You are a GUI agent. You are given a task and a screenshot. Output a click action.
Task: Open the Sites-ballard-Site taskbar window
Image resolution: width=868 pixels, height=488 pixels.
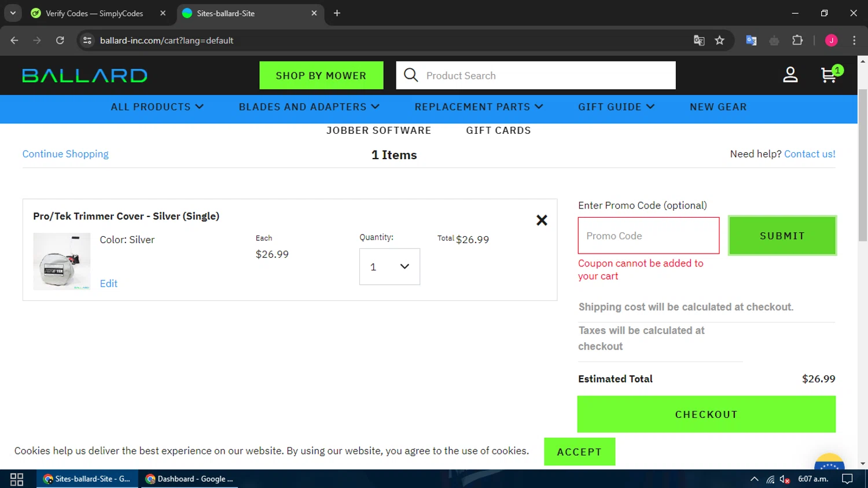pyautogui.click(x=87, y=479)
